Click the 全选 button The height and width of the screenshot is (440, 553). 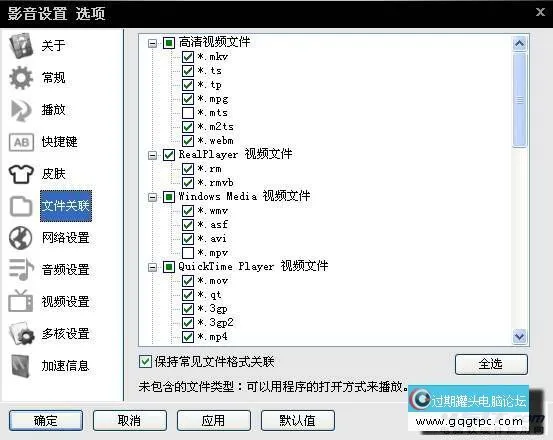click(491, 364)
